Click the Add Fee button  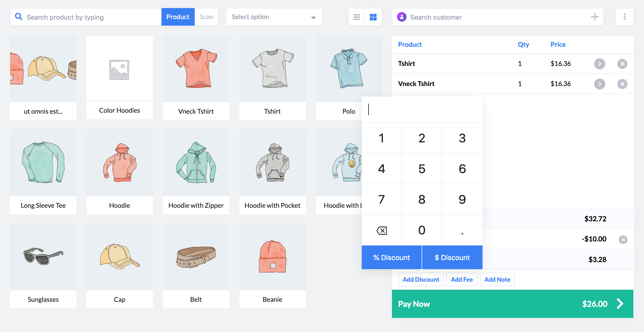[x=462, y=279]
